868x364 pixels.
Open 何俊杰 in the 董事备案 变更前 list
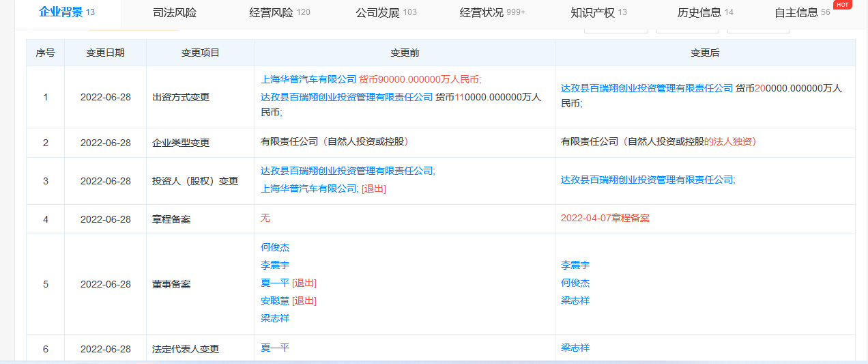[275, 247]
